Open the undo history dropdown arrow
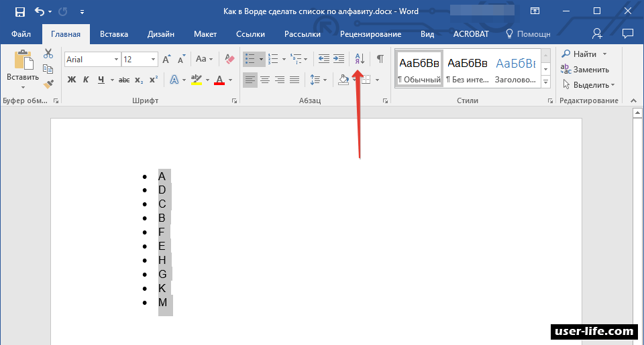 click(x=50, y=12)
